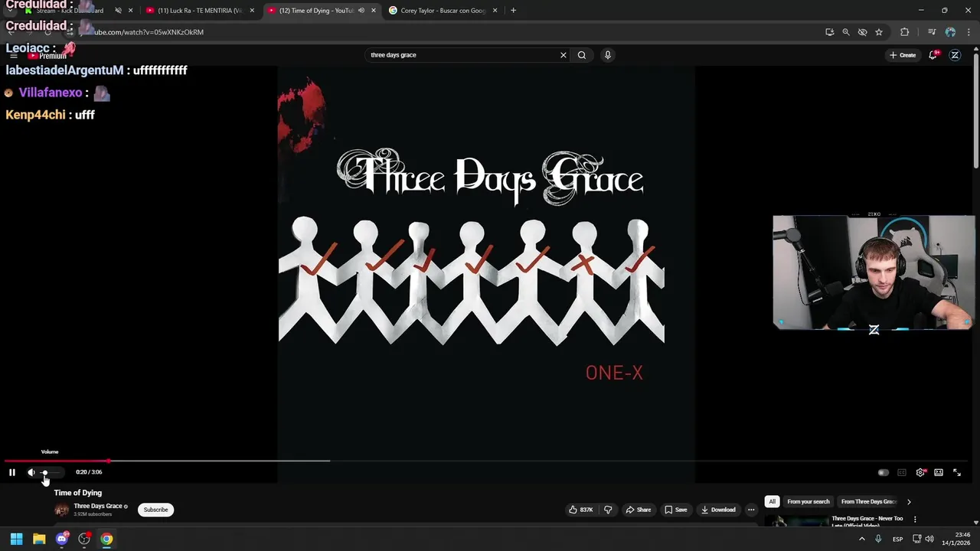
Task: Dislike the Time of Dying video
Action: pos(608,510)
